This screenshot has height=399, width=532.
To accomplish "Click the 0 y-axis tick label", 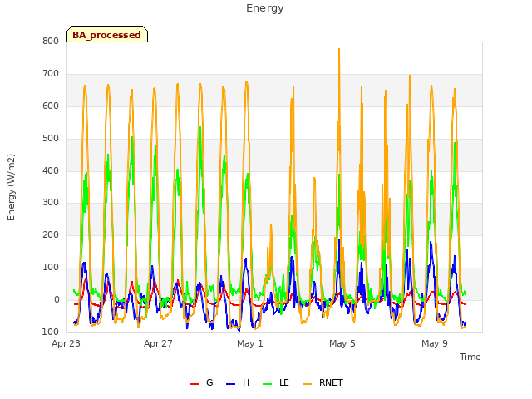I will pyautogui.click(x=57, y=300).
